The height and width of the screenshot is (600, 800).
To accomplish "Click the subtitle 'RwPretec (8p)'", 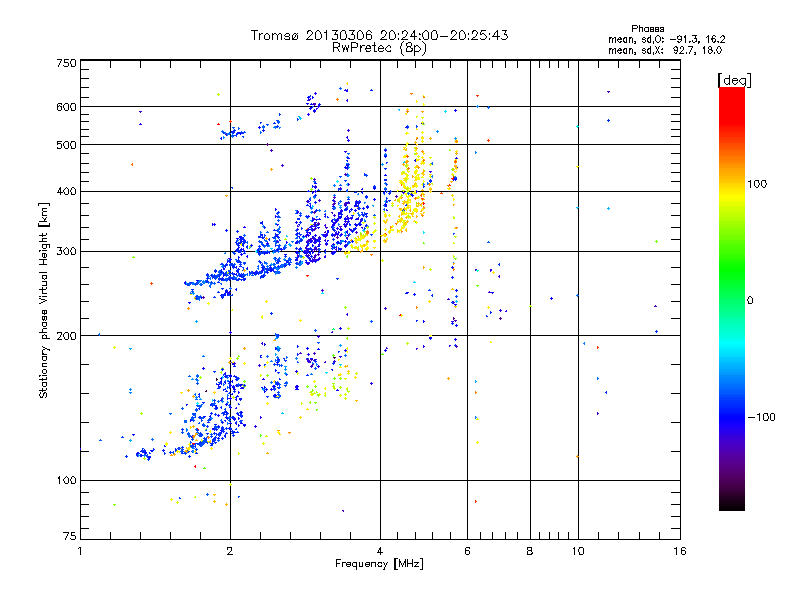I will 379,48.
